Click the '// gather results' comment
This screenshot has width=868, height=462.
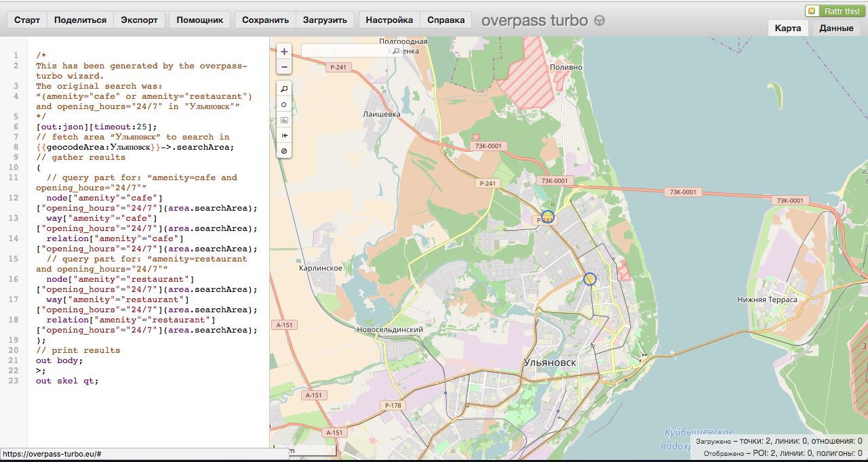coord(81,157)
